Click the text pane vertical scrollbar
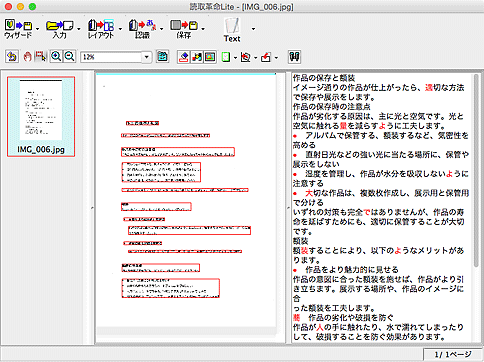 476,170
